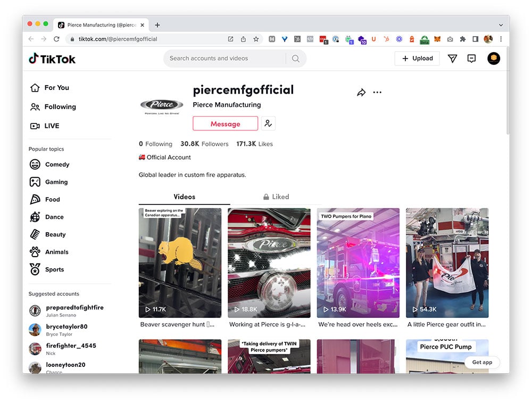
Task: Select the Gaming topic
Action: [x=48, y=182]
